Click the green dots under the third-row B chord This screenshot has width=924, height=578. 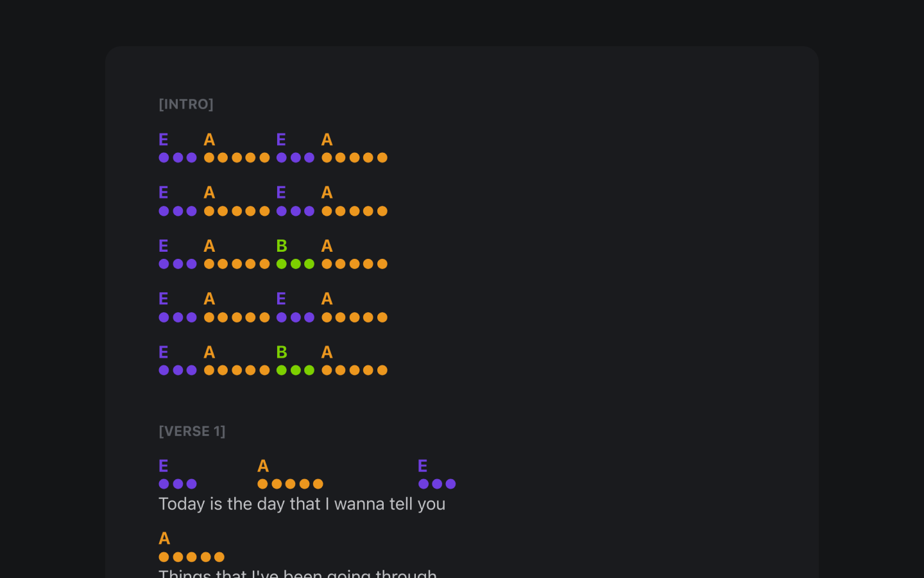coord(295,264)
